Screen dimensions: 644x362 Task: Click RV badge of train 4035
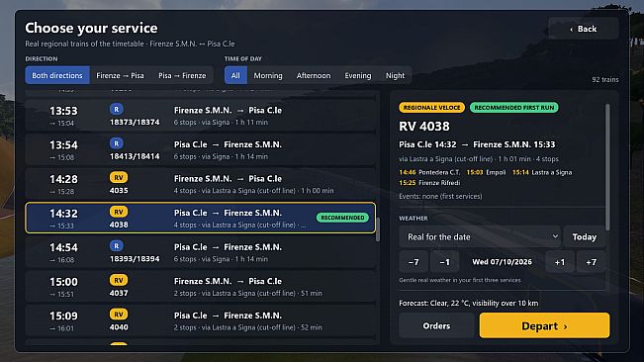[x=119, y=178]
